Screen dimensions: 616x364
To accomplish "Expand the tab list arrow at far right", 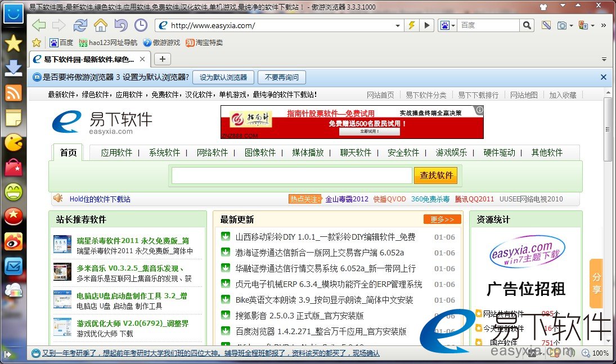I will [604, 59].
